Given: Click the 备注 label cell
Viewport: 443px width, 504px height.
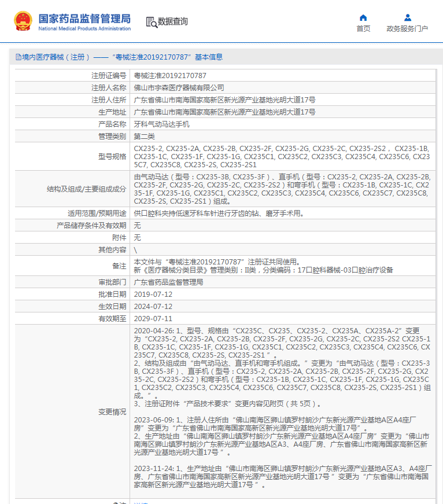Looking at the screenshot, I should point(72,266).
